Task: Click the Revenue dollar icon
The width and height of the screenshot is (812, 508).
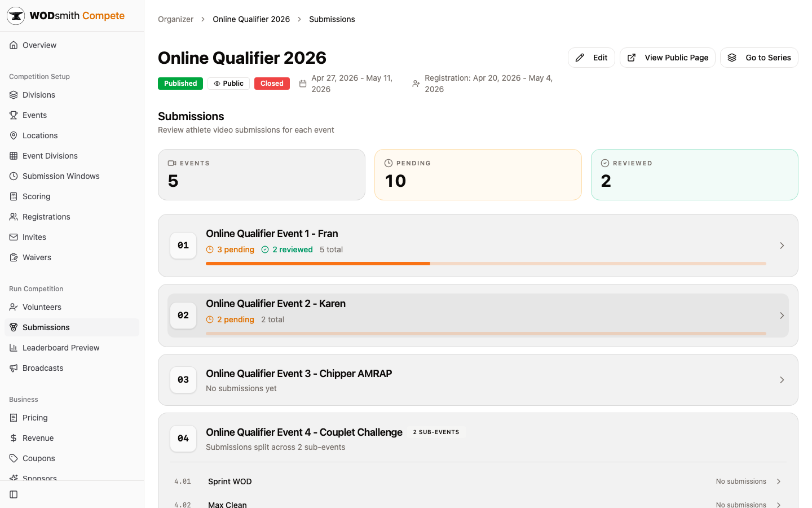Action: 14,438
